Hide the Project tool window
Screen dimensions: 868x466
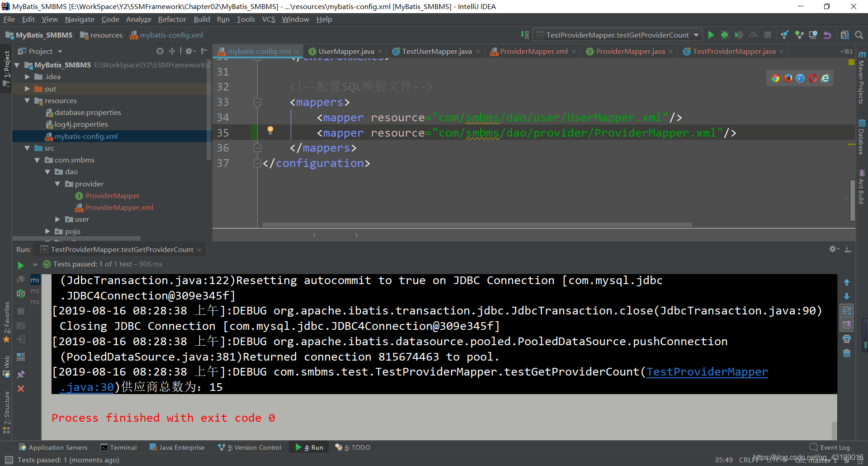click(205, 51)
